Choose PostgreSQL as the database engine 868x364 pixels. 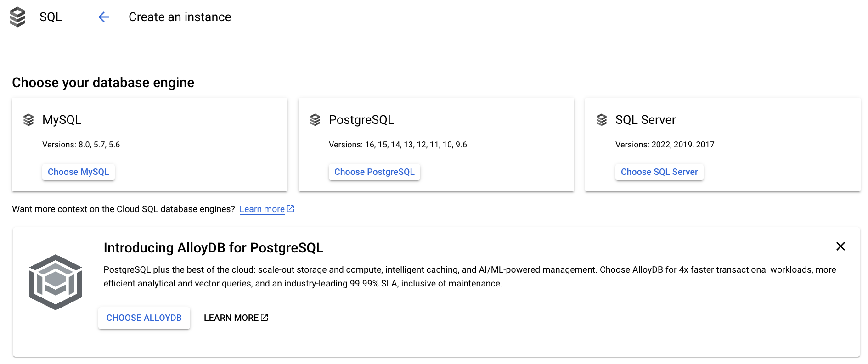pos(374,172)
